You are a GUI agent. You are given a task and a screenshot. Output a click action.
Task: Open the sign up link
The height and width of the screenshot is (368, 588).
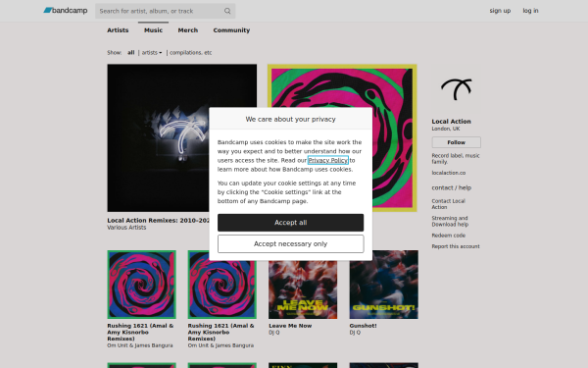tap(500, 11)
